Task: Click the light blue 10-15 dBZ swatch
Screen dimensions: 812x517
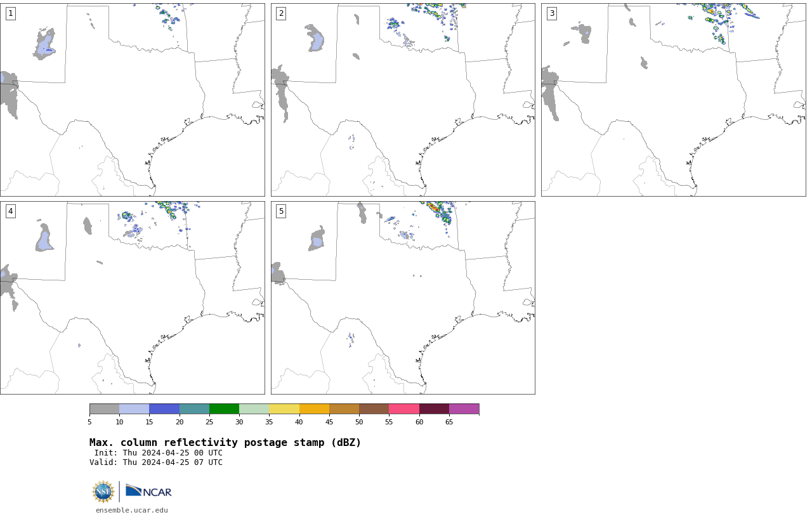Action: coord(134,409)
